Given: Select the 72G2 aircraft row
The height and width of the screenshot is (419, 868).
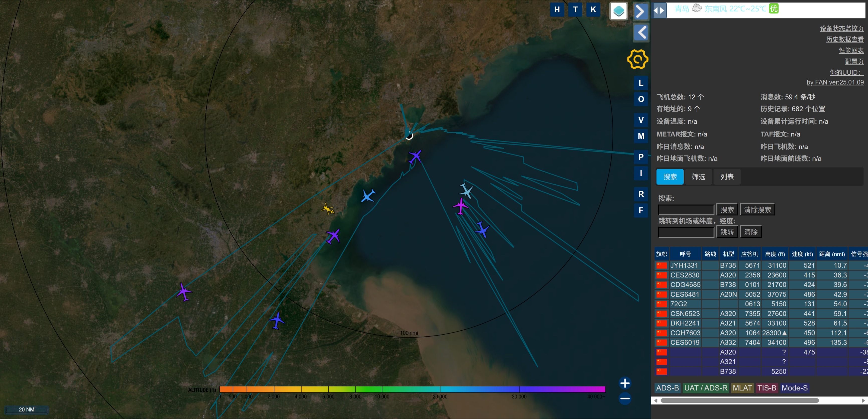Looking at the screenshot, I should (x=761, y=304).
